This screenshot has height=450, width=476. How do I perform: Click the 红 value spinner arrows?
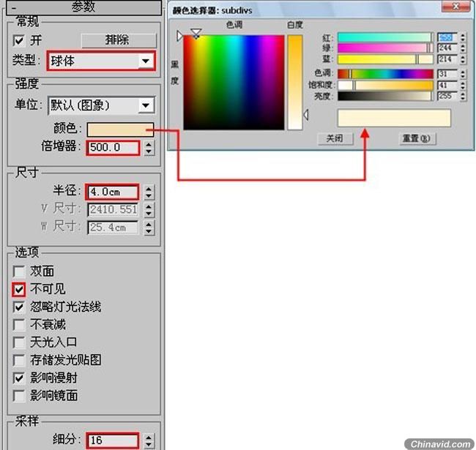pyautogui.click(x=463, y=37)
